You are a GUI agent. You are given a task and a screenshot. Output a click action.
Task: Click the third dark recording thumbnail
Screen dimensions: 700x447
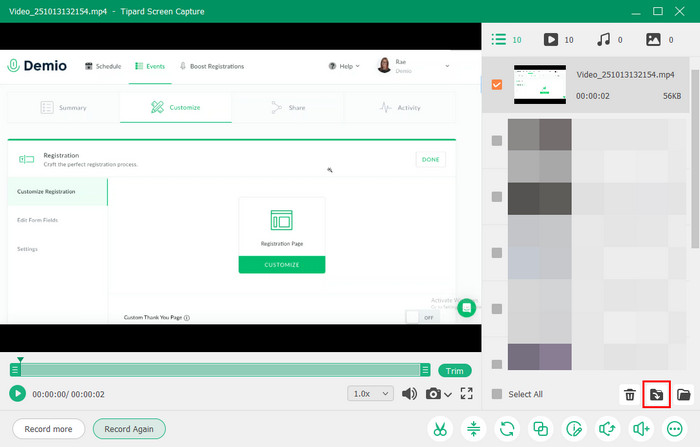coord(540,198)
